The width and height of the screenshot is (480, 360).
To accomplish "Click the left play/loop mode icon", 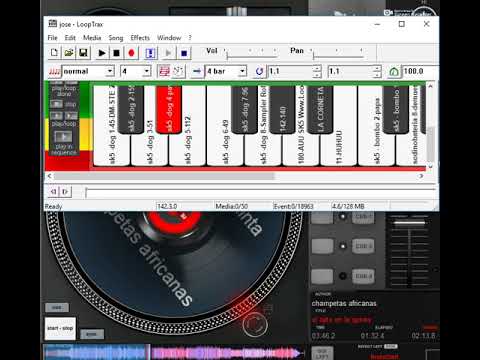I will coord(56,116).
